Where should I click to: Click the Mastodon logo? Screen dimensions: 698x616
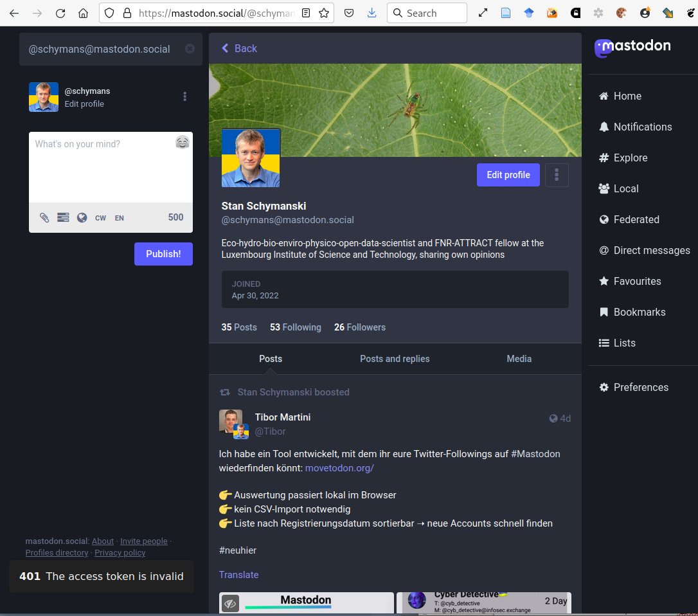click(632, 47)
